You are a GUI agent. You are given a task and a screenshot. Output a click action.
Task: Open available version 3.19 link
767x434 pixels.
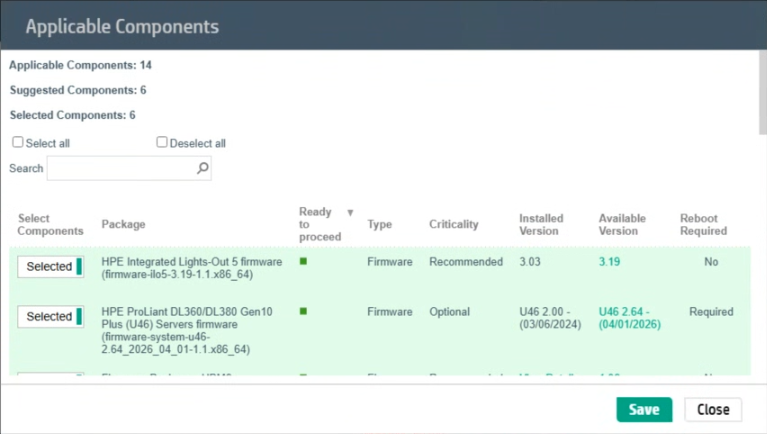tap(609, 262)
